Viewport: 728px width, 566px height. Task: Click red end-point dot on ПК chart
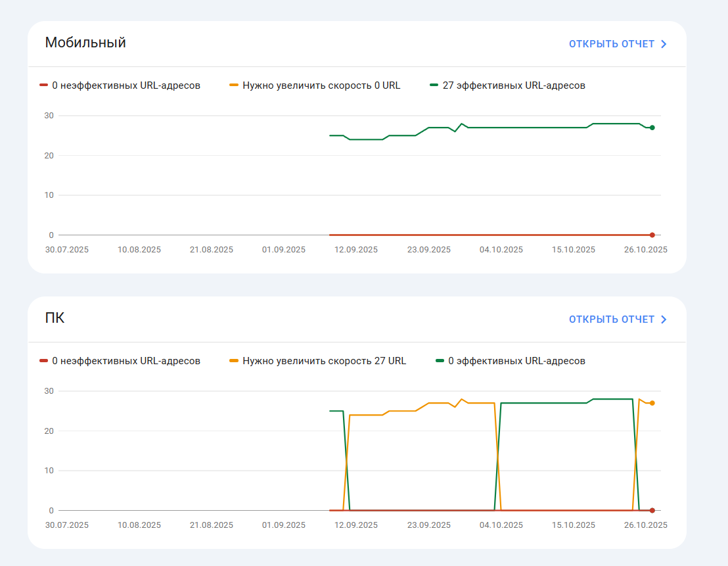(652, 510)
